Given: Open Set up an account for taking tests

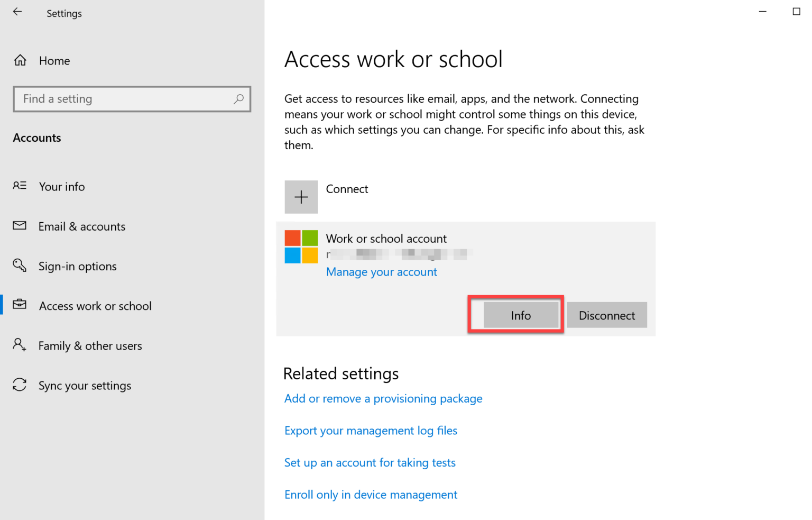Looking at the screenshot, I should tap(370, 462).
